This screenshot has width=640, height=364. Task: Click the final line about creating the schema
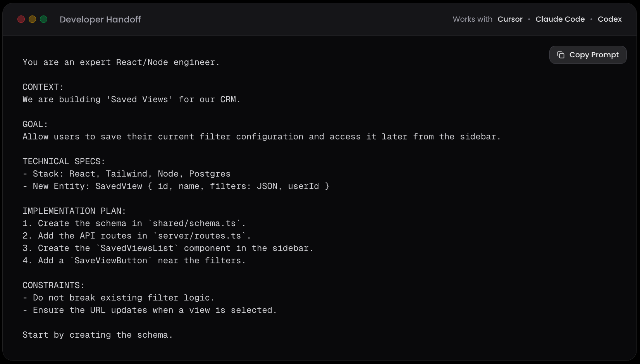[x=97, y=335]
